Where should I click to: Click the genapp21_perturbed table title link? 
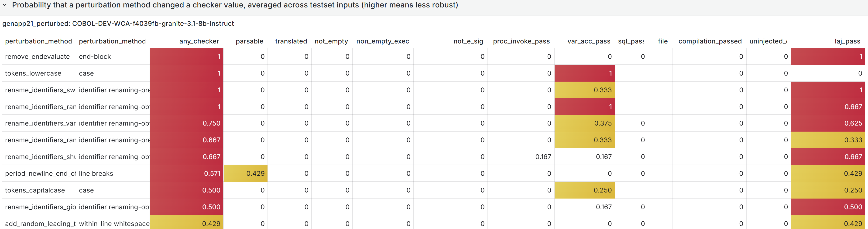118,23
